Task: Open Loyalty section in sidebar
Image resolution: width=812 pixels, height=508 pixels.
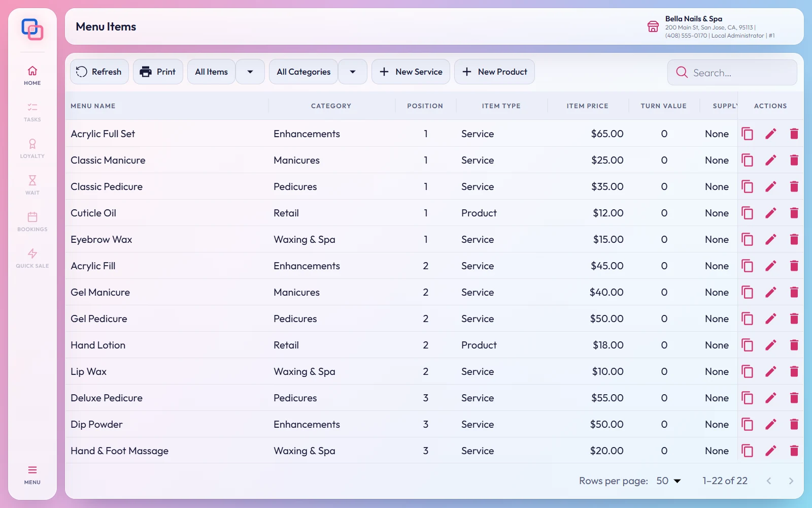Action: click(32, 148)
